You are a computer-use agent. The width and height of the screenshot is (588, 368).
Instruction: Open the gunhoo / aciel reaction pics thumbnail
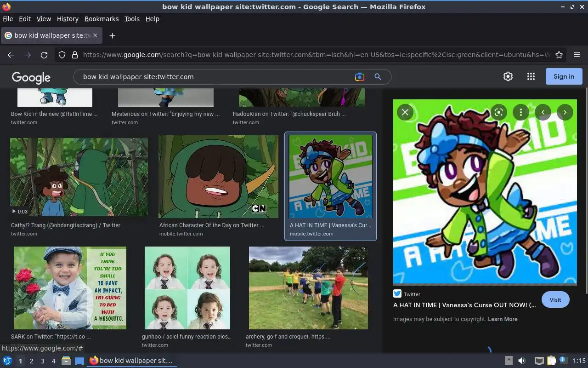[187, 288]
